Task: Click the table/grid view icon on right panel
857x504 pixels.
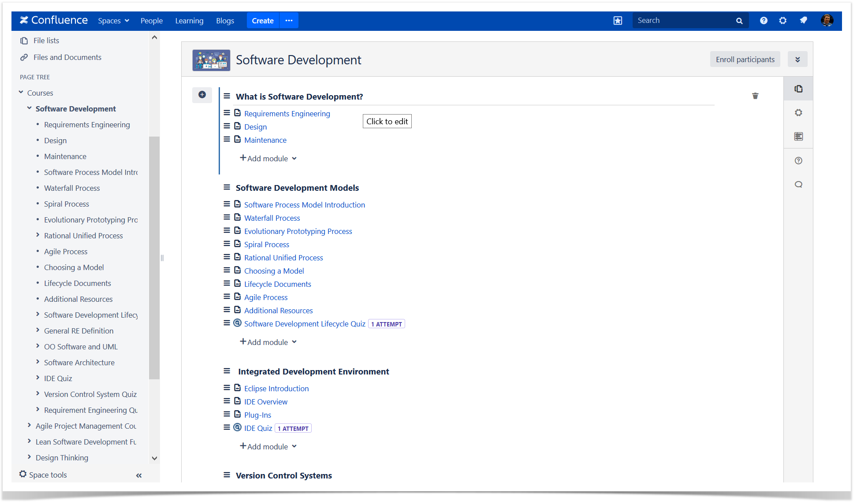Action: click(799, 136)
